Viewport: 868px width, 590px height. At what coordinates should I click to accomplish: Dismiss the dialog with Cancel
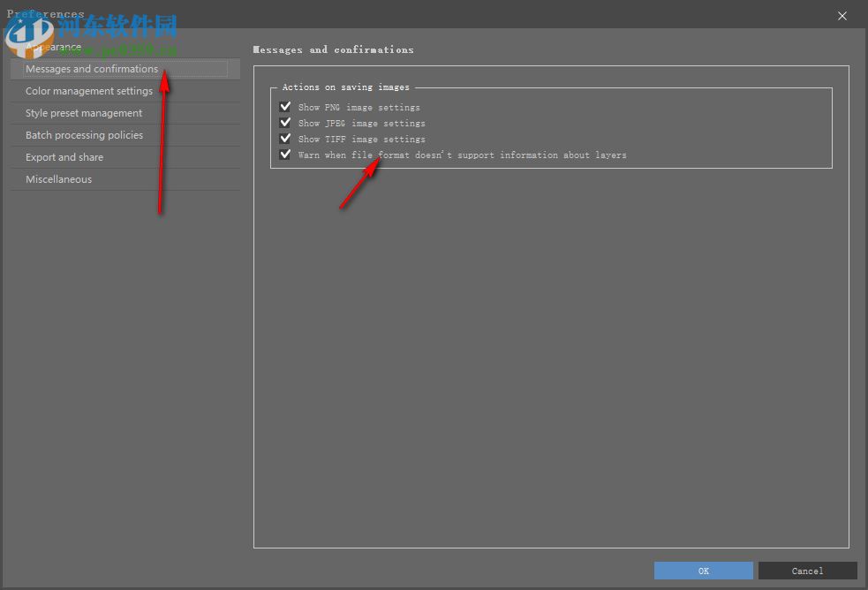(x=806, y=571)
